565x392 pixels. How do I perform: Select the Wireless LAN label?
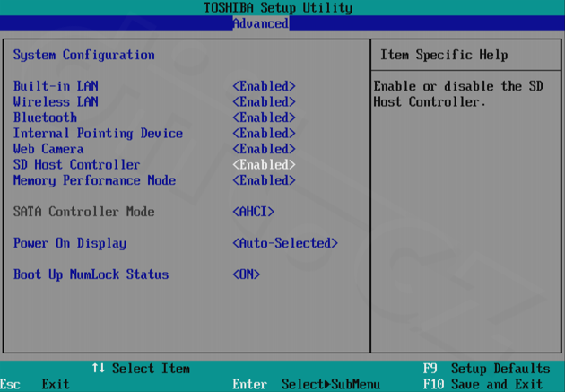click(x=56, y=102)
